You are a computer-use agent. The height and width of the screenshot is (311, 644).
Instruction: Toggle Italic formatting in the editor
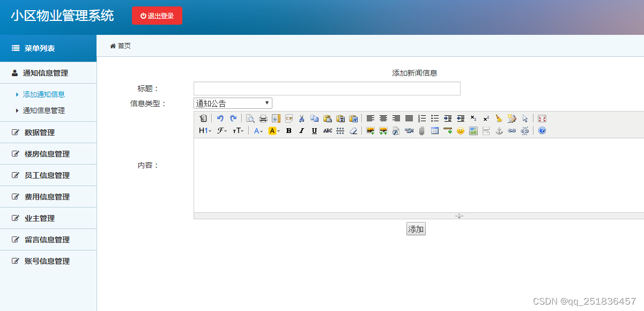301,131
